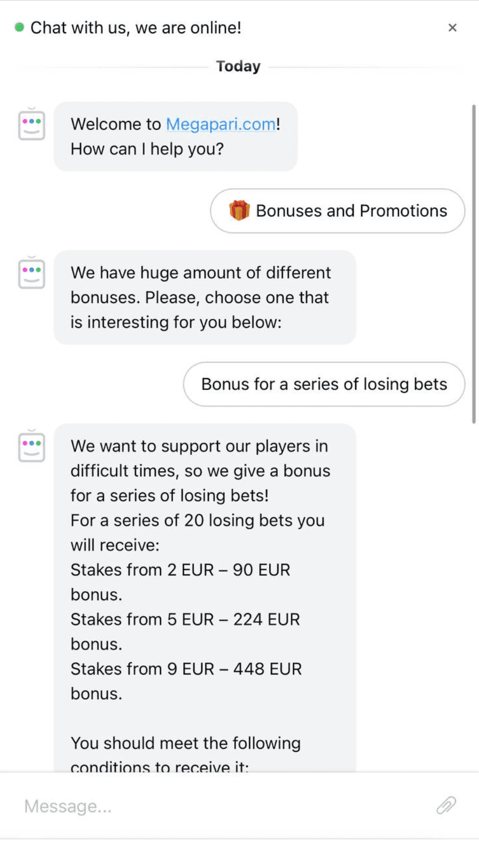Click 'You should meet the following' text
479x868 pixels.
click(186, 743)
